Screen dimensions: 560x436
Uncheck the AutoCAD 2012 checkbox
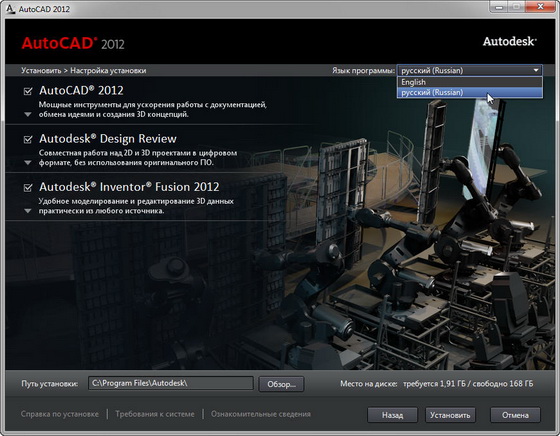[x=28, y=91]
